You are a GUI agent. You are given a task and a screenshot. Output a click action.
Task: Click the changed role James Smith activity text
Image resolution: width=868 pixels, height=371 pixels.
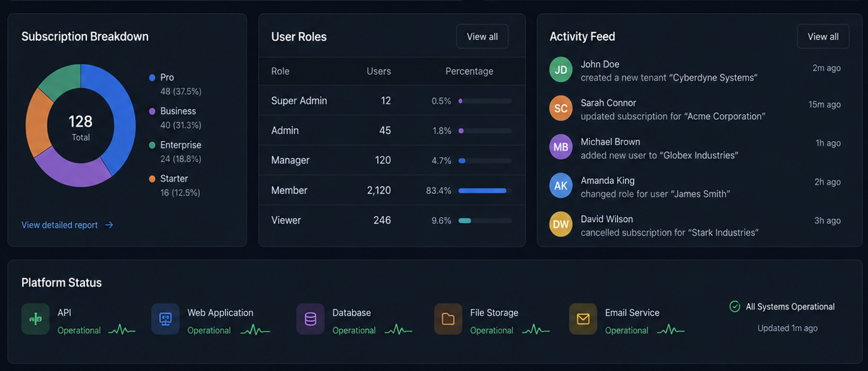(655, 193)
